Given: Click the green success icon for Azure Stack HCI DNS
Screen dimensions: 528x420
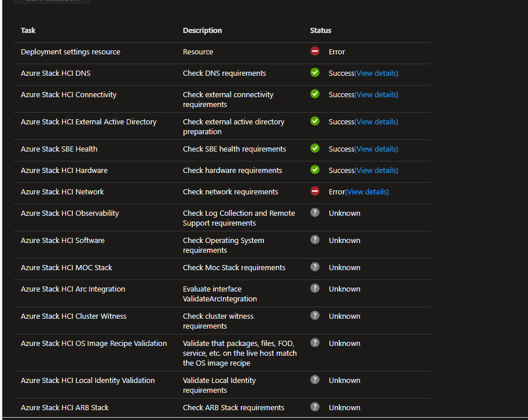Looking at the screenshot, I should click(315, 72).
